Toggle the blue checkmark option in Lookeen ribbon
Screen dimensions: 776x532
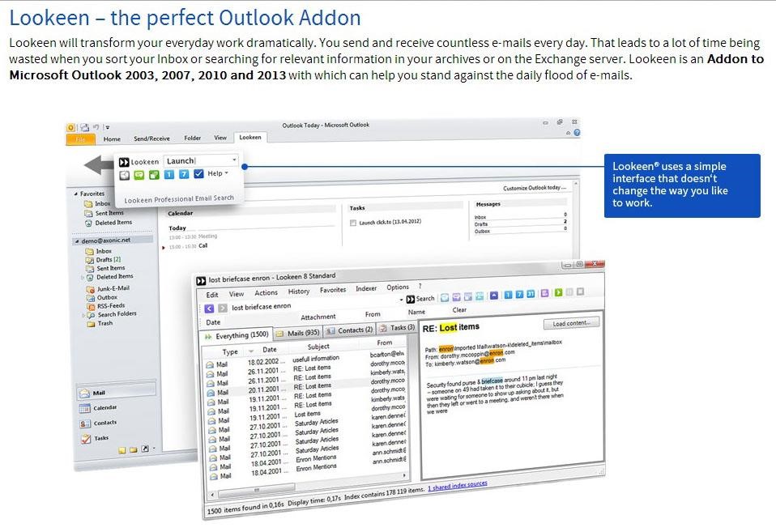(x=199, y=173)
